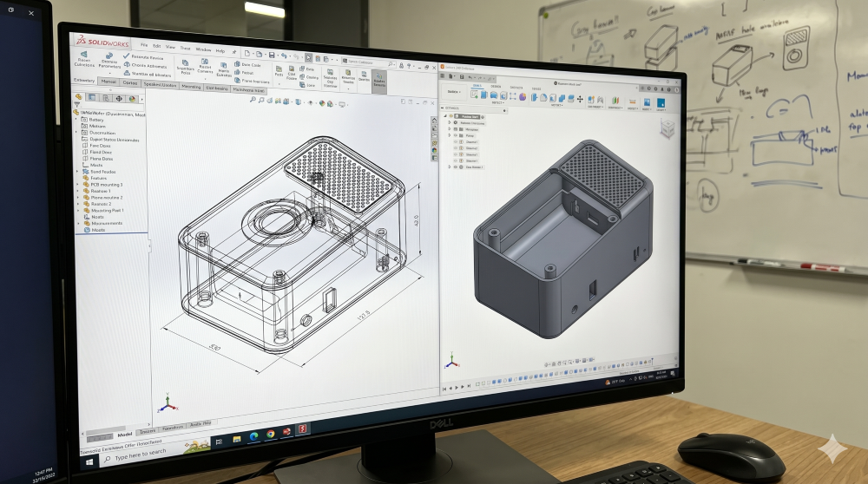Image resolution: width=868 pixels, height=484 pixels.
Task: Expand the Mounurements node in feature tree
Action: click(x=78, y=223)
